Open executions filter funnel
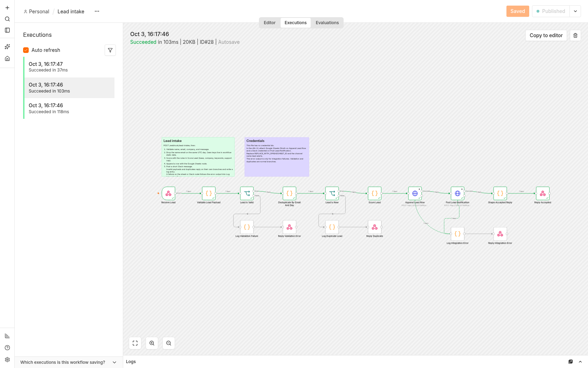The height and width of the screenshot is (368, 588). pyautogui.click(x=110, y=50)
